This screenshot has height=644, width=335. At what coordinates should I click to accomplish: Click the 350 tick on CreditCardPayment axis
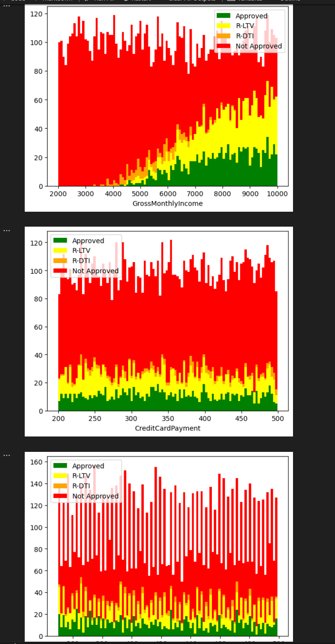[168, 418]
